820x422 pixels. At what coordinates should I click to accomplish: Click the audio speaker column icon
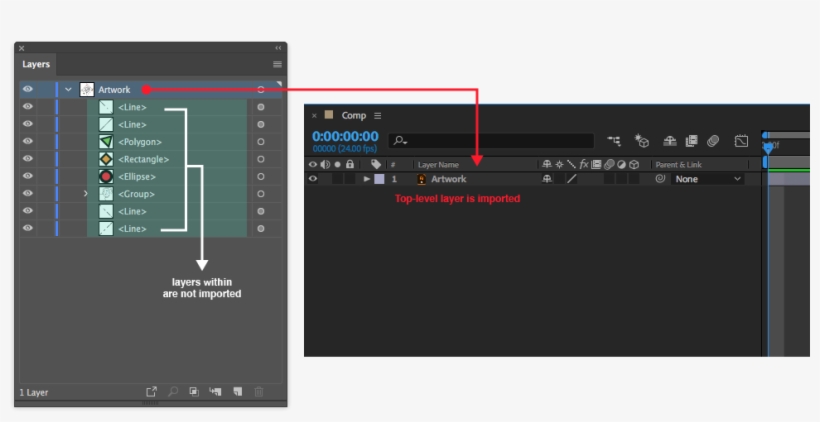pyautogui.click(x=325, y=164)
